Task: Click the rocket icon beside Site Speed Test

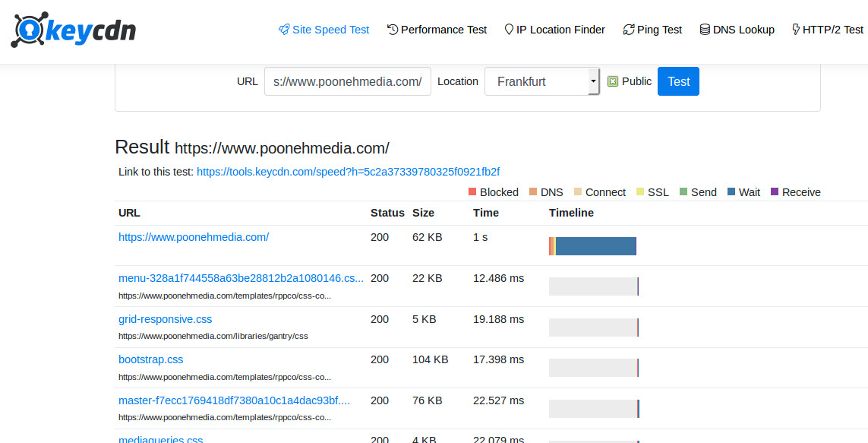Action: point(284,30)
